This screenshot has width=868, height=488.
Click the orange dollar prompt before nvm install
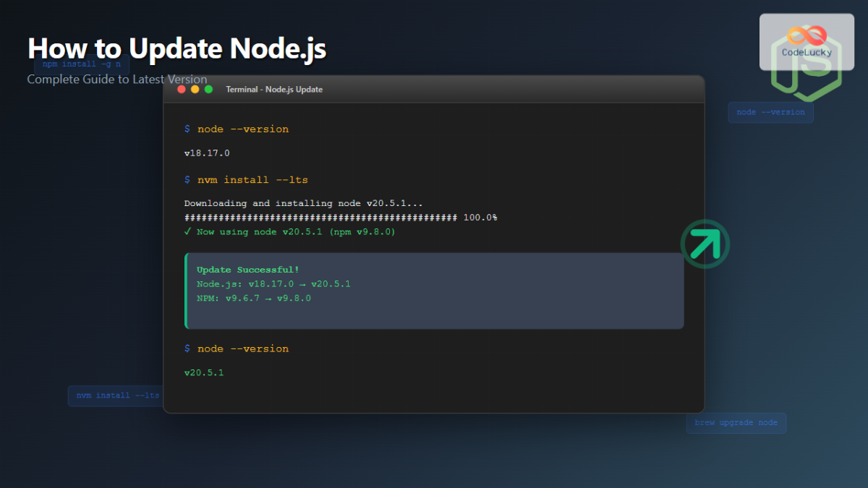tap(187, 179)
